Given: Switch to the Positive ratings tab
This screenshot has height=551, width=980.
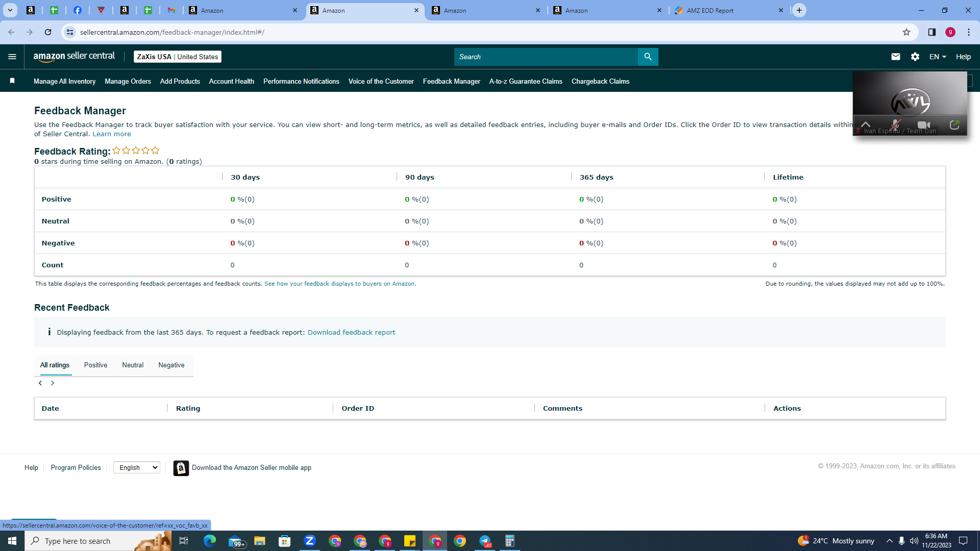Looking at the screenshot, I should tap(95, 365).
